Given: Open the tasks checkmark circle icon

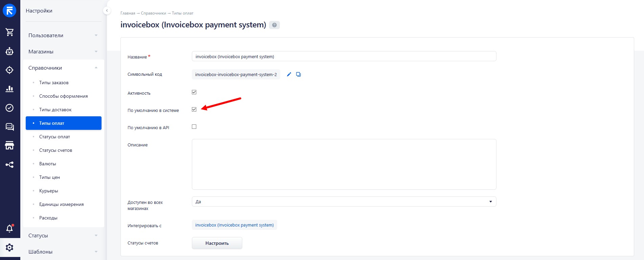Looking at the screenshot, I should tap(9, 108).
